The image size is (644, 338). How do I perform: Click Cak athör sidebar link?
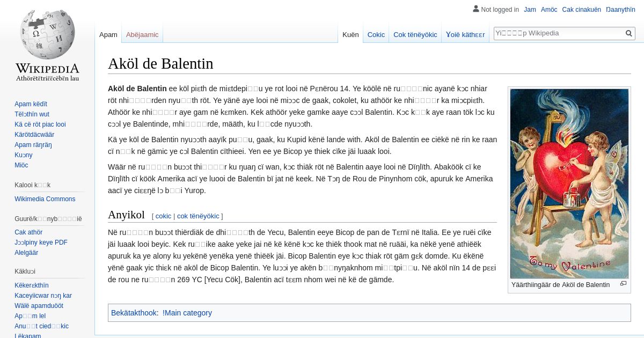pyautogui.click(x=28, y=232)
